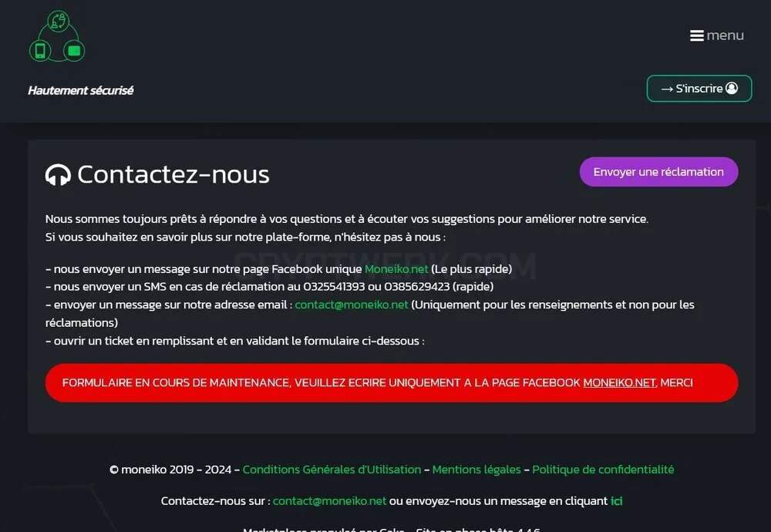
Task: Click the wallet icon in the logo
Action: 74,51
